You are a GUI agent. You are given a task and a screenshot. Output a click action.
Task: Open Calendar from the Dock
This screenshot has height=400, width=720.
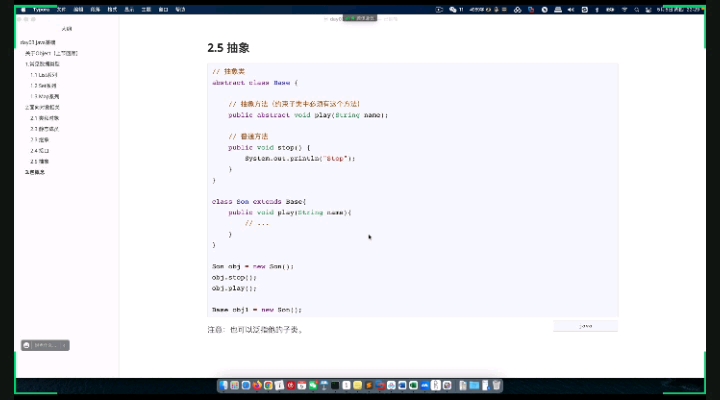302,385
